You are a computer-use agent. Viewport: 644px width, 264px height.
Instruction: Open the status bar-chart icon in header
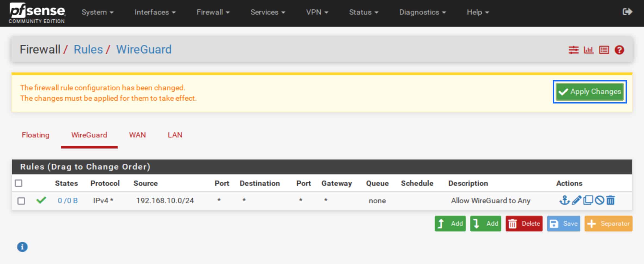click(x=588, y=50)
